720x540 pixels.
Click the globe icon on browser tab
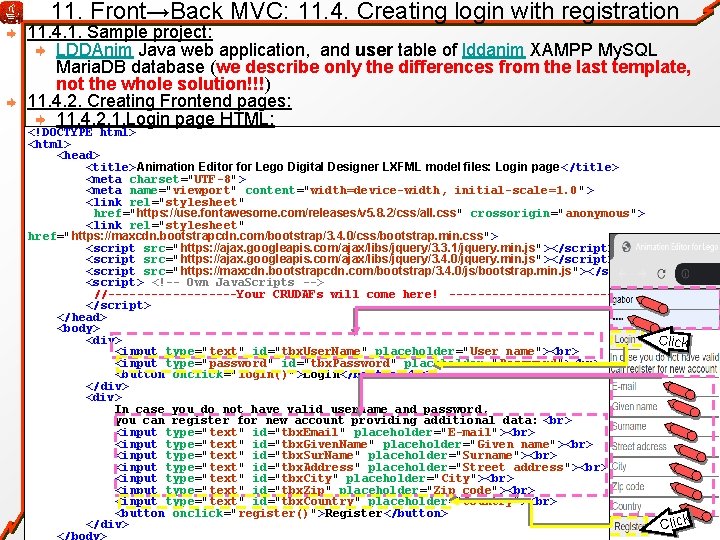point(626,247)
